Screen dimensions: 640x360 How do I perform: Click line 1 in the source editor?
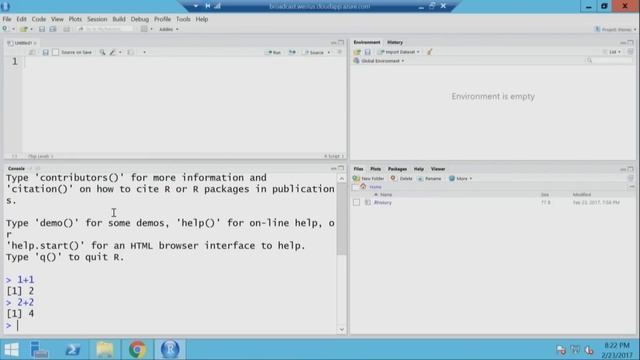[x=184, y=62]
